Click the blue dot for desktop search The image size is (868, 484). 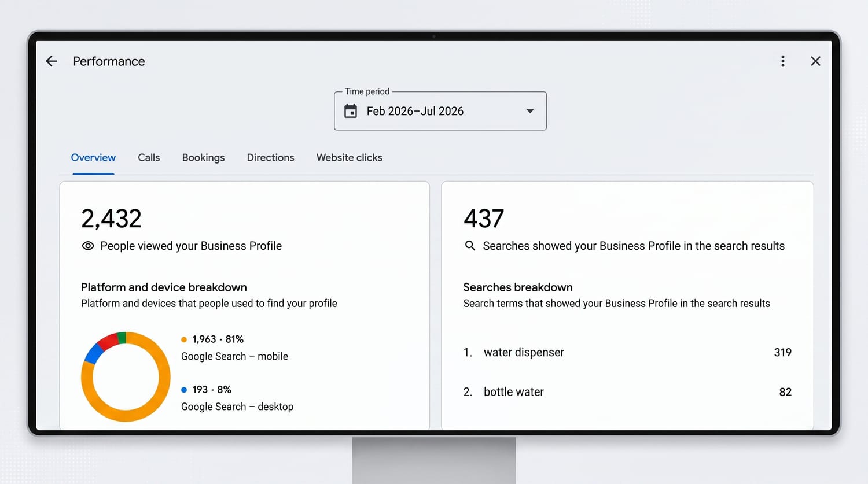(x=184, y=390)
